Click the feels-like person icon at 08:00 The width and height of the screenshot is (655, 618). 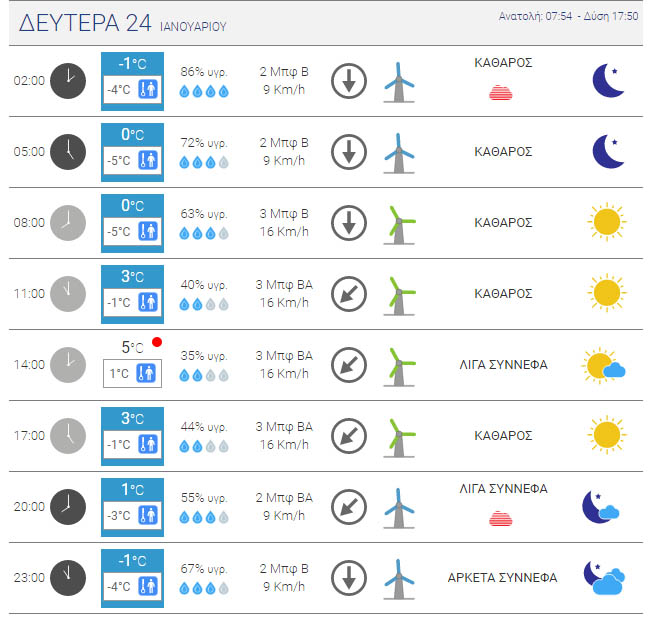coord(149,232)
